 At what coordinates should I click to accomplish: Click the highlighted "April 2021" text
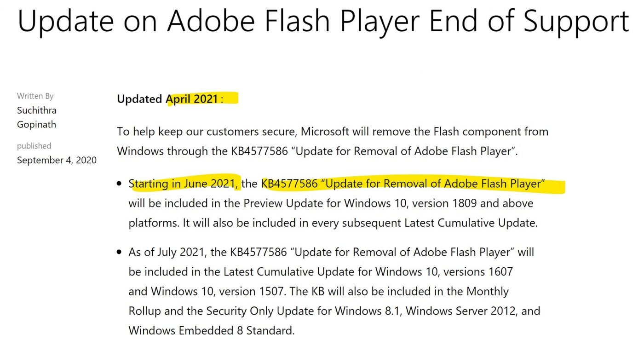point(192,99)
